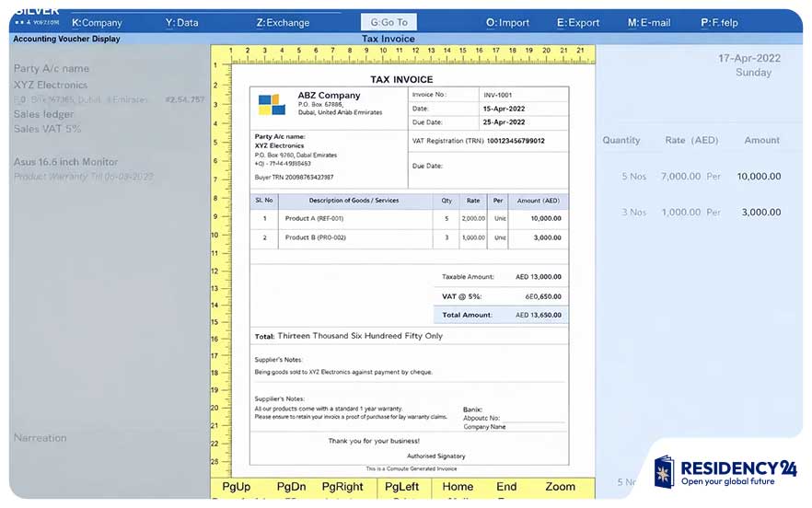Open the E:Export menu

578,23
